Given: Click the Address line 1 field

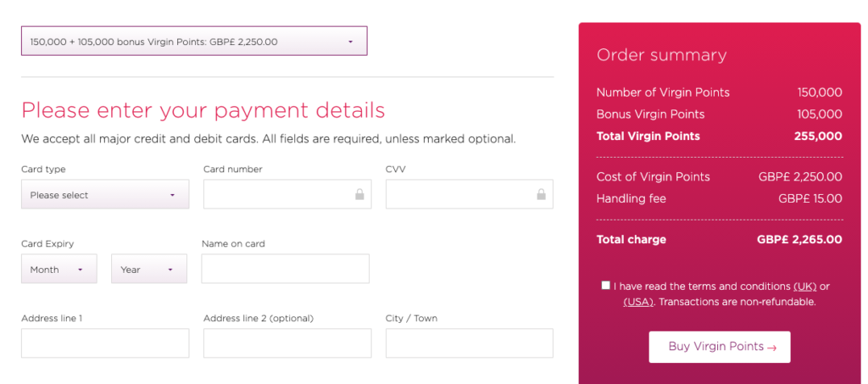Looking at the screenshot, I should 105,343.
